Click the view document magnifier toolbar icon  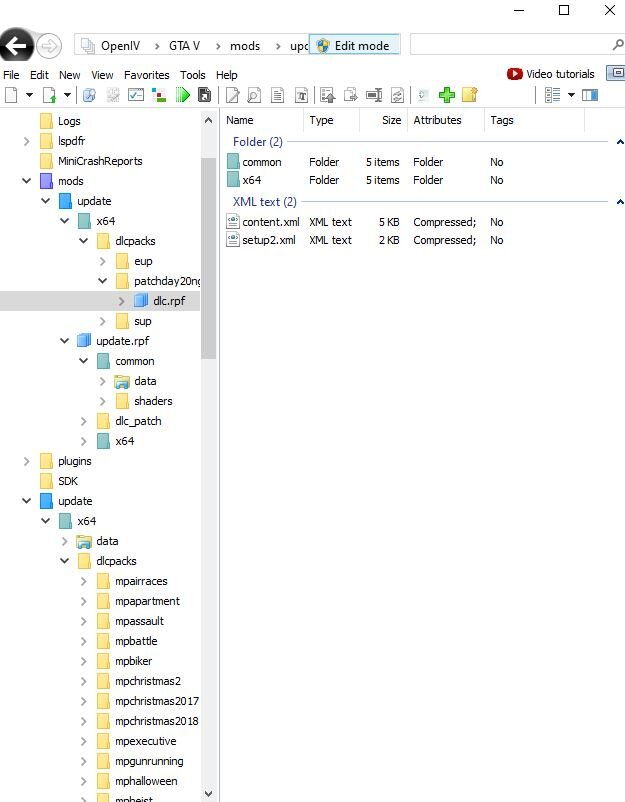pyautogui.click(x=254, y=95)
